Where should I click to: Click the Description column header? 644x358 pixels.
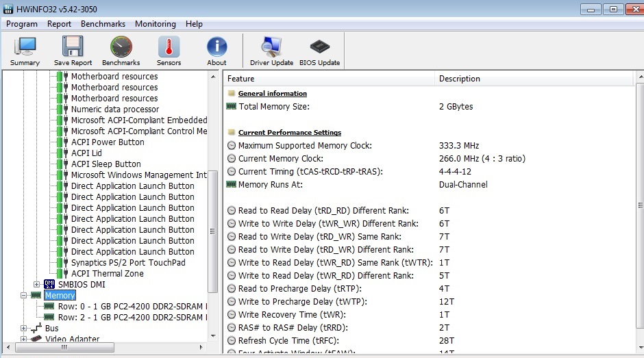click(534, 79)
